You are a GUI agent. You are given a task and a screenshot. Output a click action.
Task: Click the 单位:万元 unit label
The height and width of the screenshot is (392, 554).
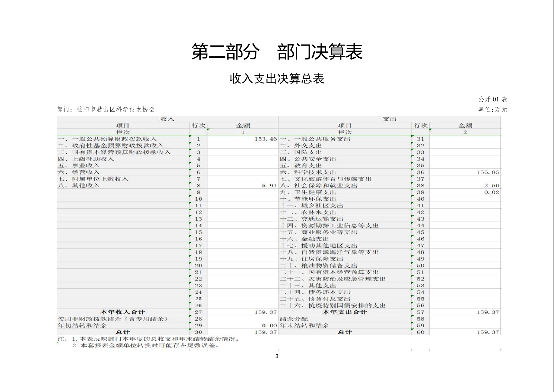(492, 109)
